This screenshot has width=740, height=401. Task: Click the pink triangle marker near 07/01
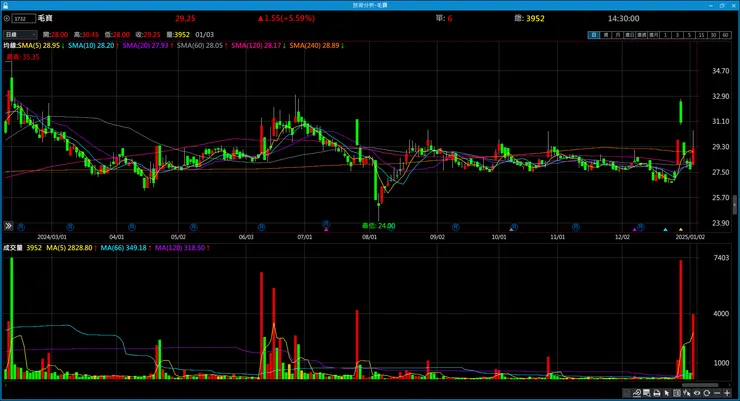pyautogui.click(x=326, y=230)
